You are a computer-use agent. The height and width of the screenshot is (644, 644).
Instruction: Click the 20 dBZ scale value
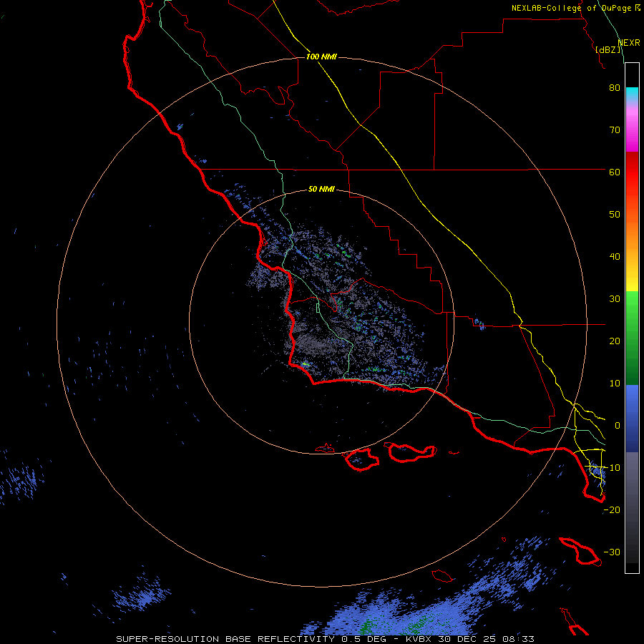point(615,341)
